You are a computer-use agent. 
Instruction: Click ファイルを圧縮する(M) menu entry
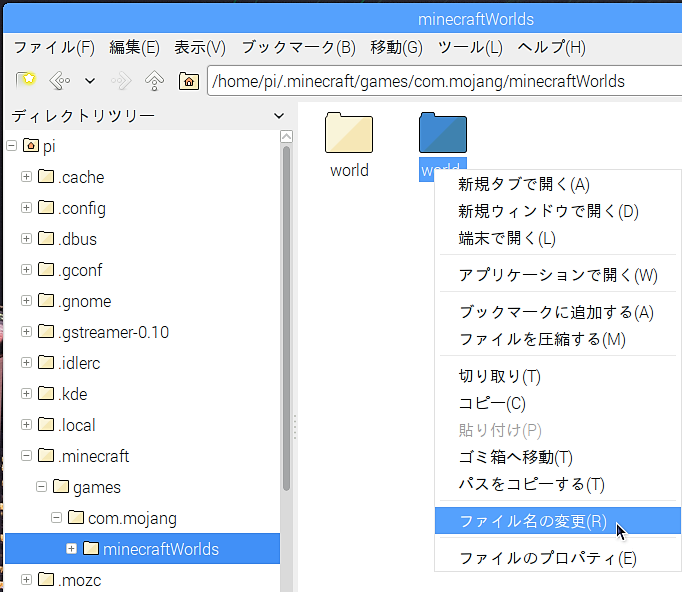pos(541,339)
